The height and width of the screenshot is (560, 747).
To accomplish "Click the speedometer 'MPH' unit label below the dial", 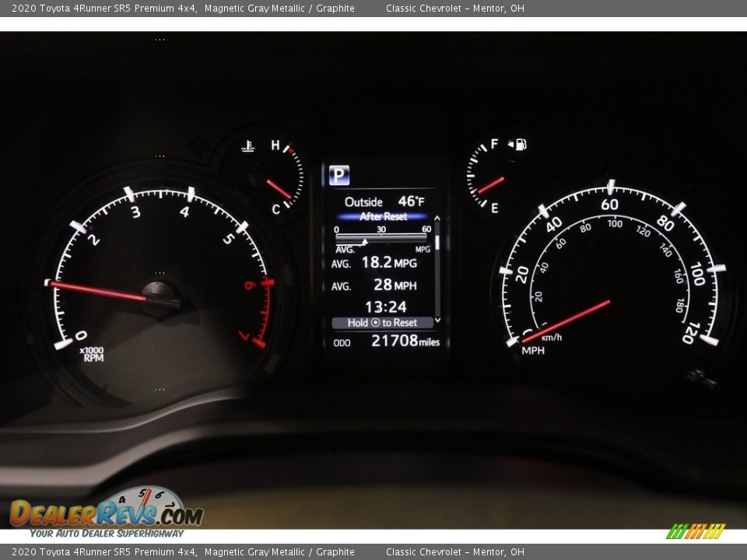I will [533, 351].
